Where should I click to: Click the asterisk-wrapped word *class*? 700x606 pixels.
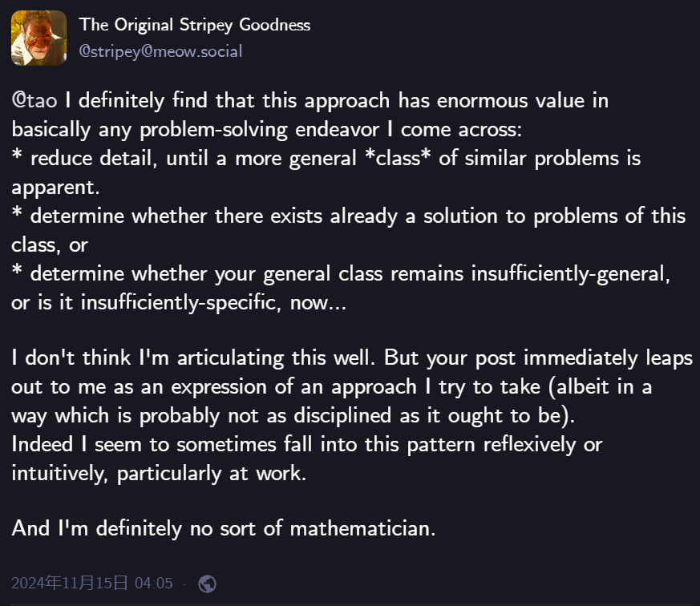pos(398,159)
